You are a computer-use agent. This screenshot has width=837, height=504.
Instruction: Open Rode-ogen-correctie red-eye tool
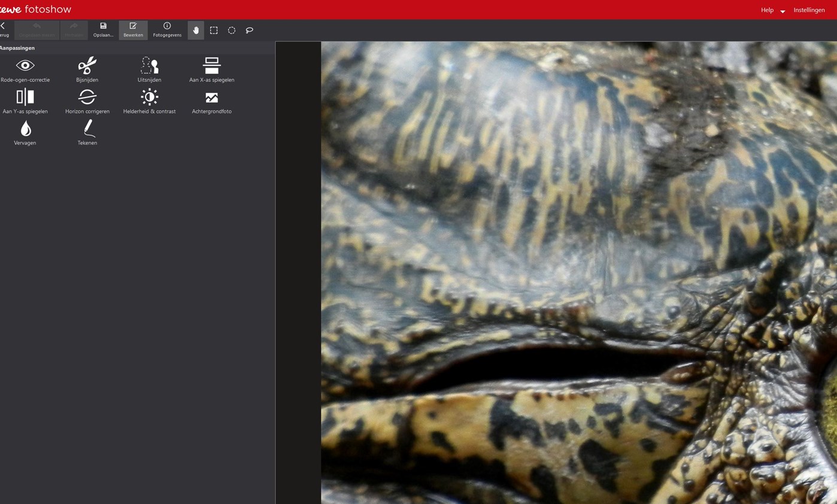point(25,69)
